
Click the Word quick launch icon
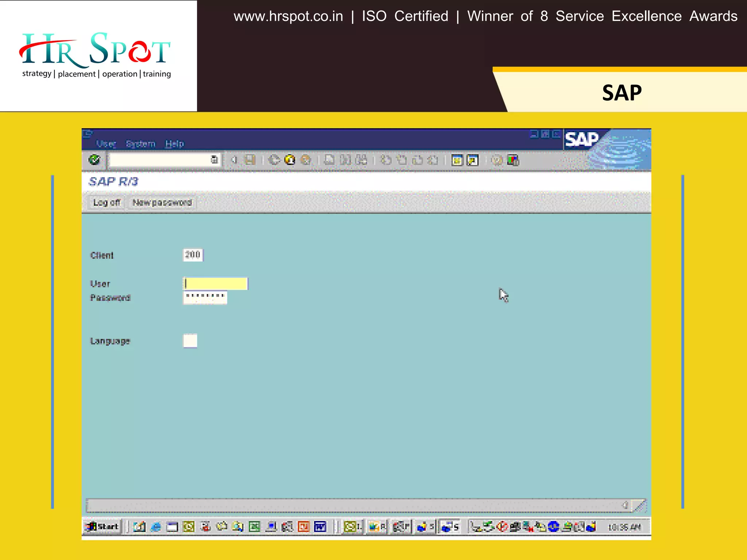coord(320,527)
